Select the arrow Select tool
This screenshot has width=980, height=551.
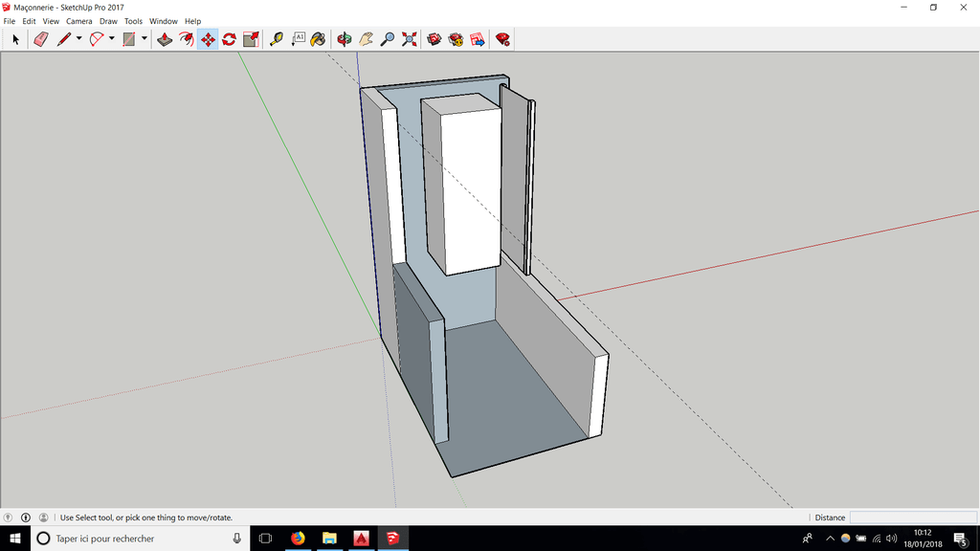[15, 39]
